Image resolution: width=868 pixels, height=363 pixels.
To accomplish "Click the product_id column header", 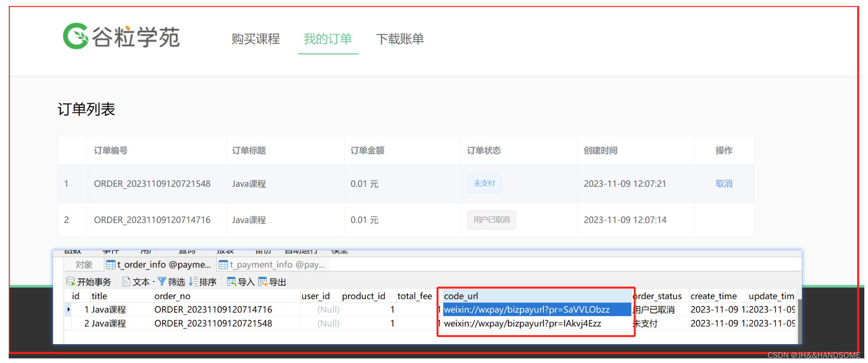I will tap(368, 296).
